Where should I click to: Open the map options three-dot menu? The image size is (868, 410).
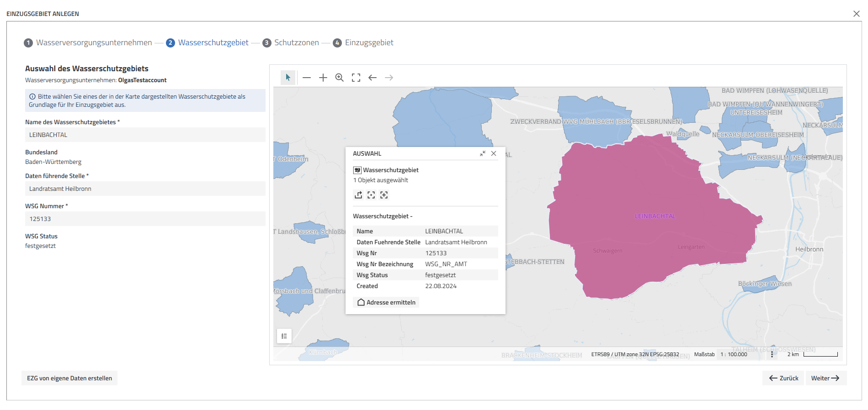point(772,354)
